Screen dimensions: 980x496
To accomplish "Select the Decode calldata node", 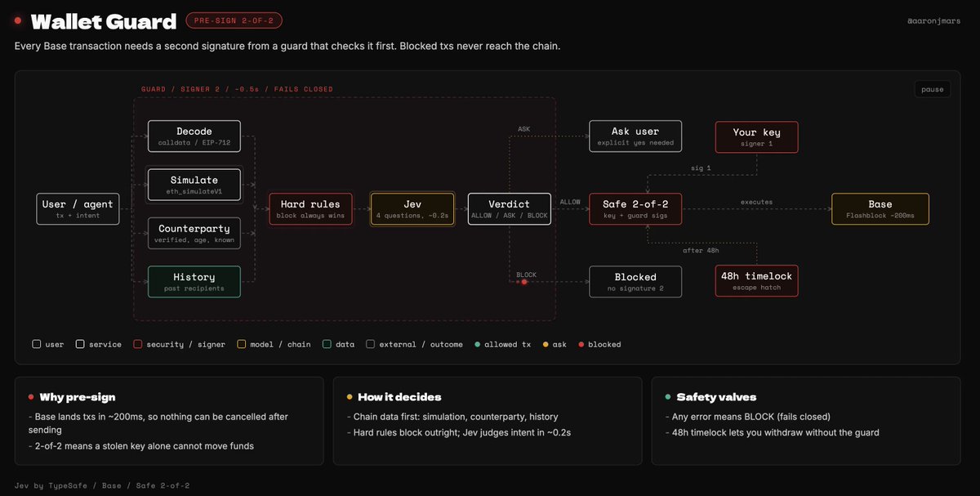I will tap(194, 136).
